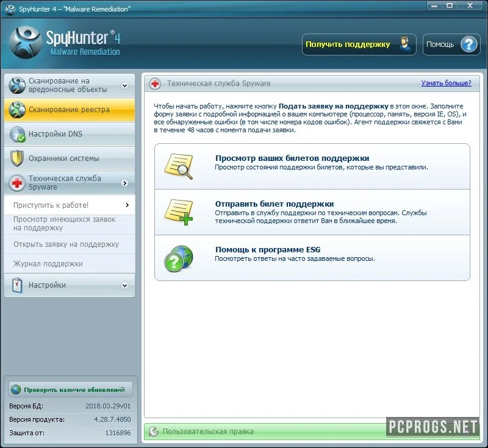
Task: Collapse the Техническая служба Spyware chevron
Action: [125, 183]
